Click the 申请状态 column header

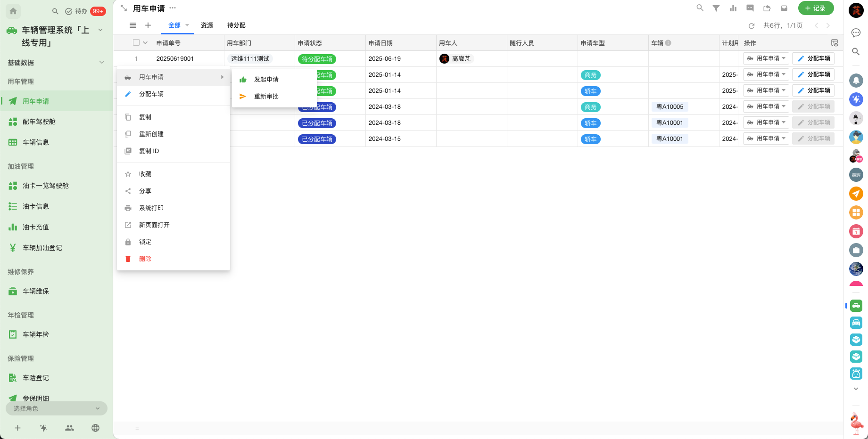click(x=330, y=43)
